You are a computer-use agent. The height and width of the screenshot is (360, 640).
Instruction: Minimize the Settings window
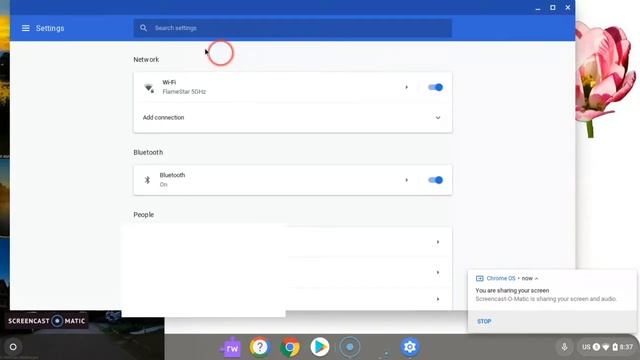pyautogui.click(x=538, y=8)
